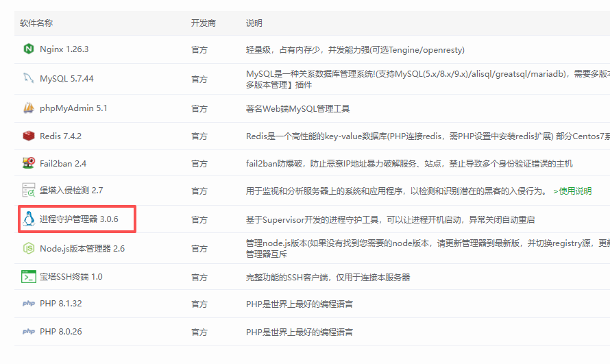
Task: Click the Nginx green hexagon icon
Action: pos(28,49)
